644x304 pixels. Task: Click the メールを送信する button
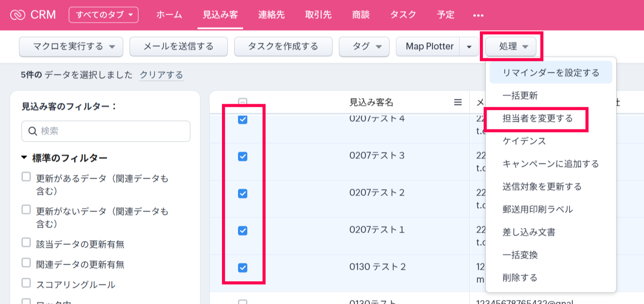click(179, 46)
